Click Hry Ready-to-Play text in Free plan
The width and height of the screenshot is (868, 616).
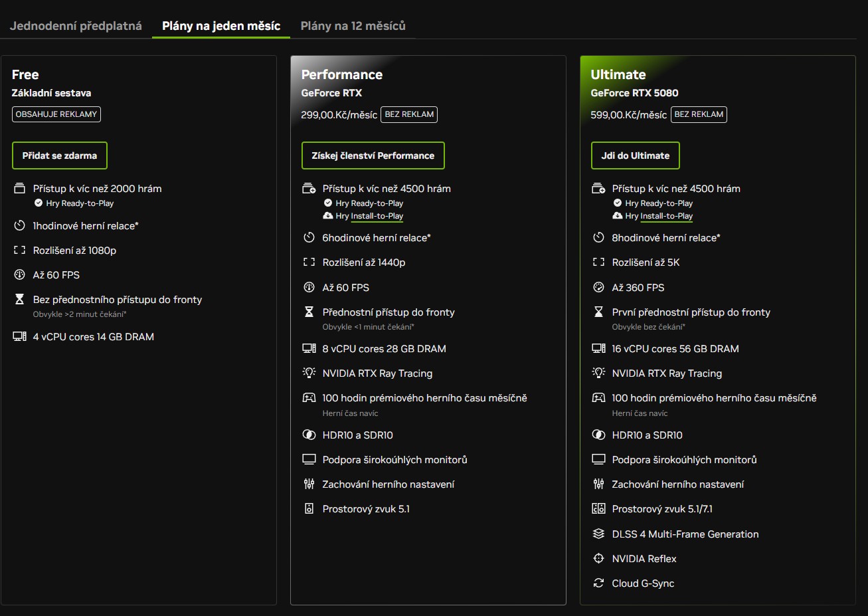[x=80, y=203]
